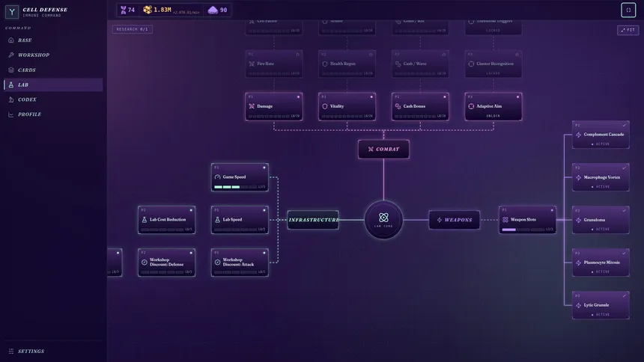Toggle the checkmark on Complement Cascade
Viewport: 644px width, 362px height.
pos(625,125)
